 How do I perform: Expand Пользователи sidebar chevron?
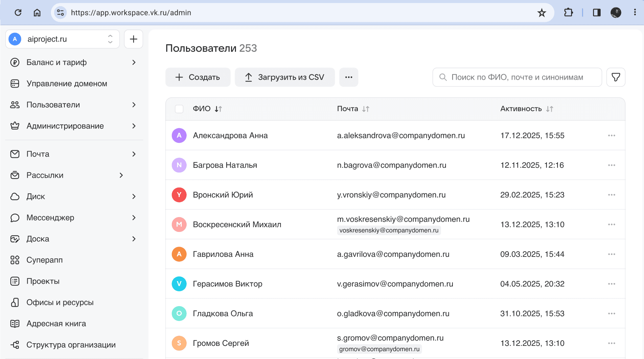[134, 105]
